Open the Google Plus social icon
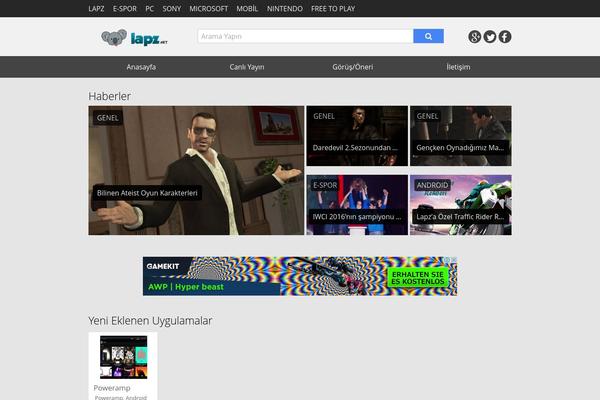The width and height of the screenshot is (600, 400). (474, 37)
